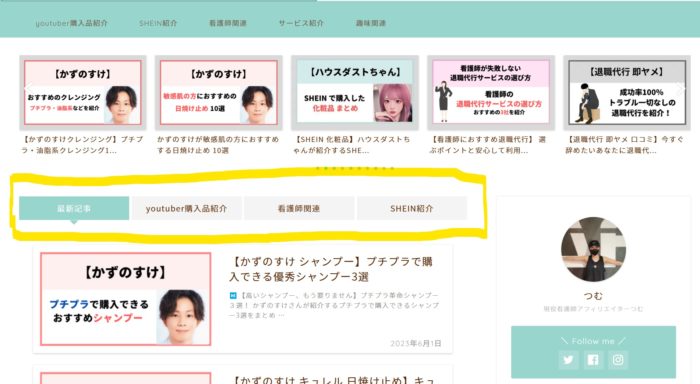The width and height of the screenshot is (700, 384).
Task: Click the Follow me heading
Action: coord(593,341)
